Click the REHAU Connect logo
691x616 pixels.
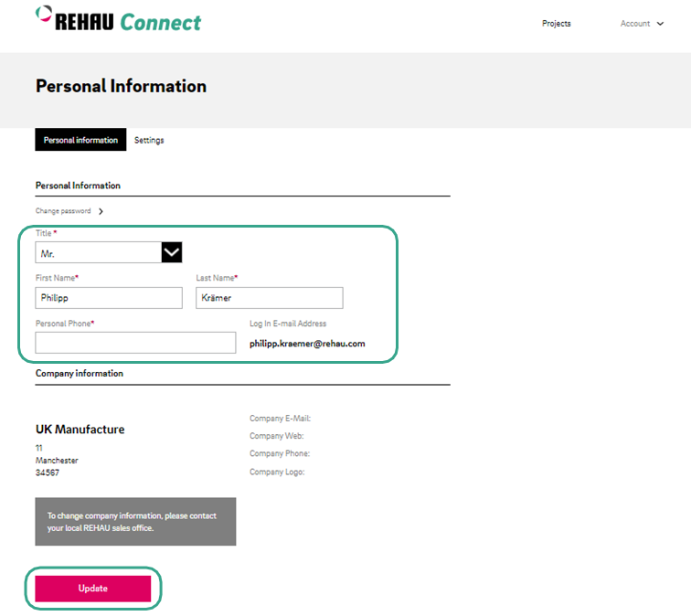(x=118, y=20)
